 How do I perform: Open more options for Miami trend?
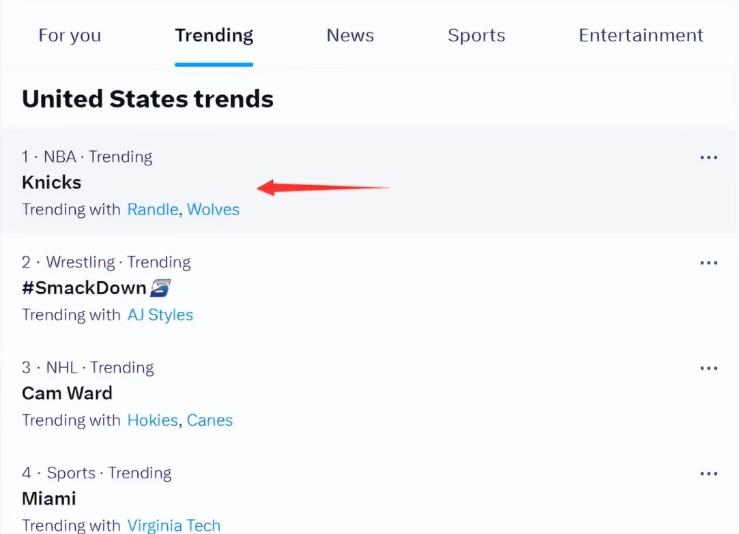pos(709,473)
